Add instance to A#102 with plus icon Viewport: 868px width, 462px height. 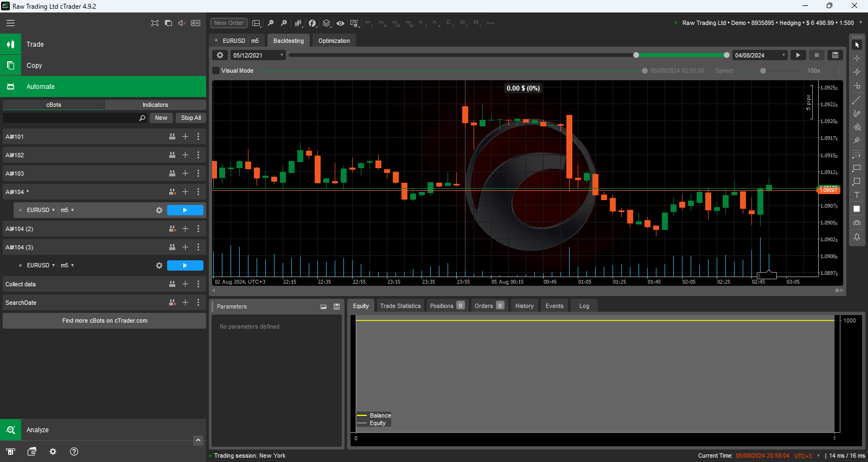pyautogui.click(x=185, y=155)
